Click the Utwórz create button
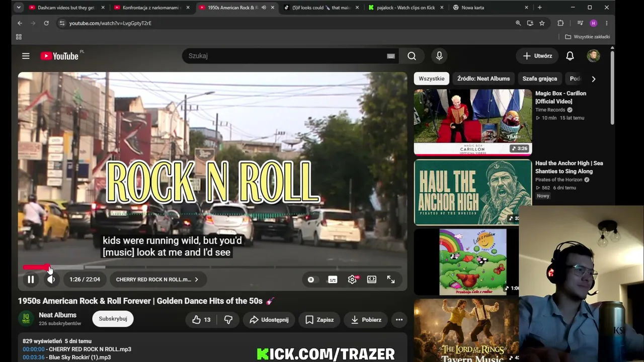 [537, 56]
